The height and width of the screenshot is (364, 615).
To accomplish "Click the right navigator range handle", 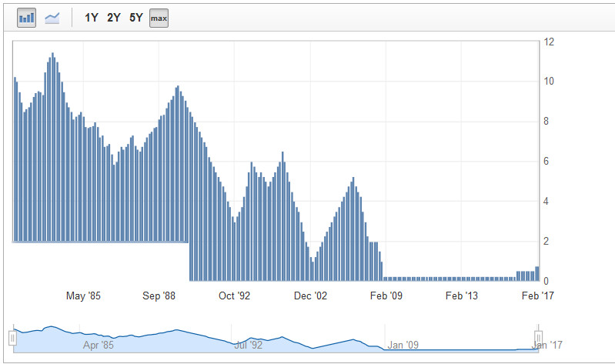I will click(x=539, y=337).
